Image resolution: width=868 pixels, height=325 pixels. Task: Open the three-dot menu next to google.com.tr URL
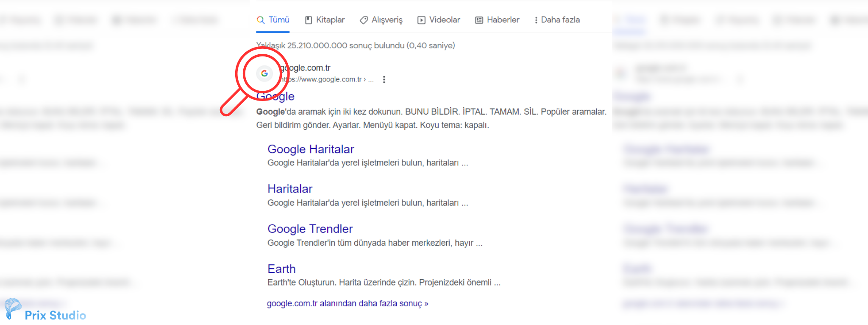pyautogui.click(x=384, y=79)
